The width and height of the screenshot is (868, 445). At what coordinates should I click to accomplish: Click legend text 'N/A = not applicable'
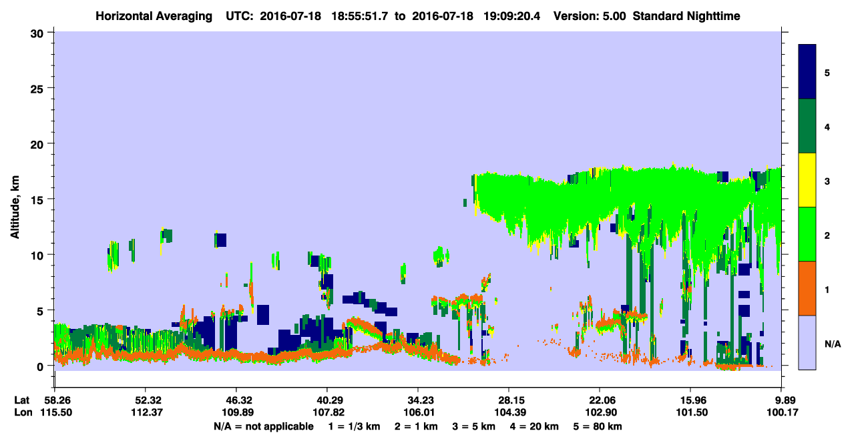[x=263, y=426]
